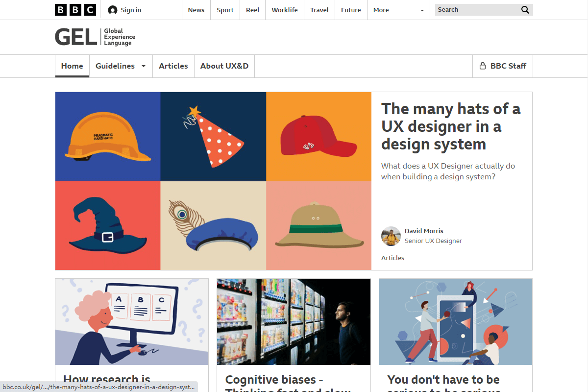
Task: Open the research illustration with ABC screen
Action: click(x=132, y=322)
